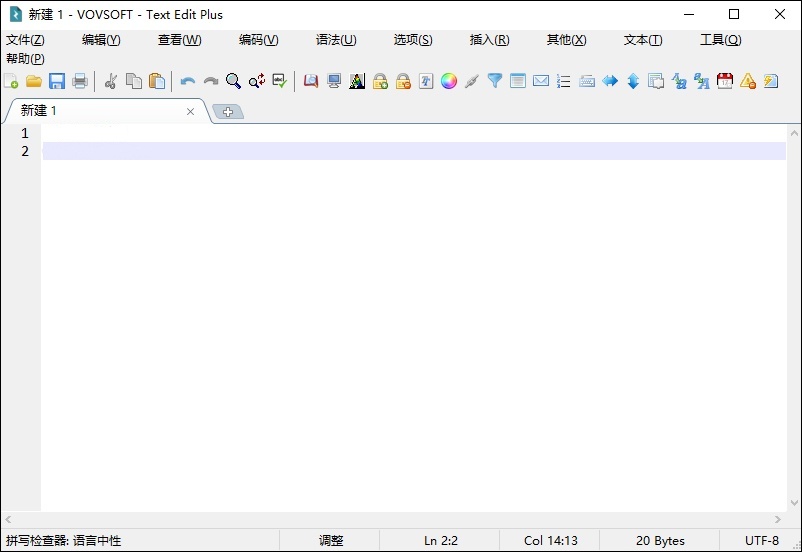The width and height of the screenshot is (802, 552).
Task: Click UTF-8 encoding in status bar
Action: 762,540
